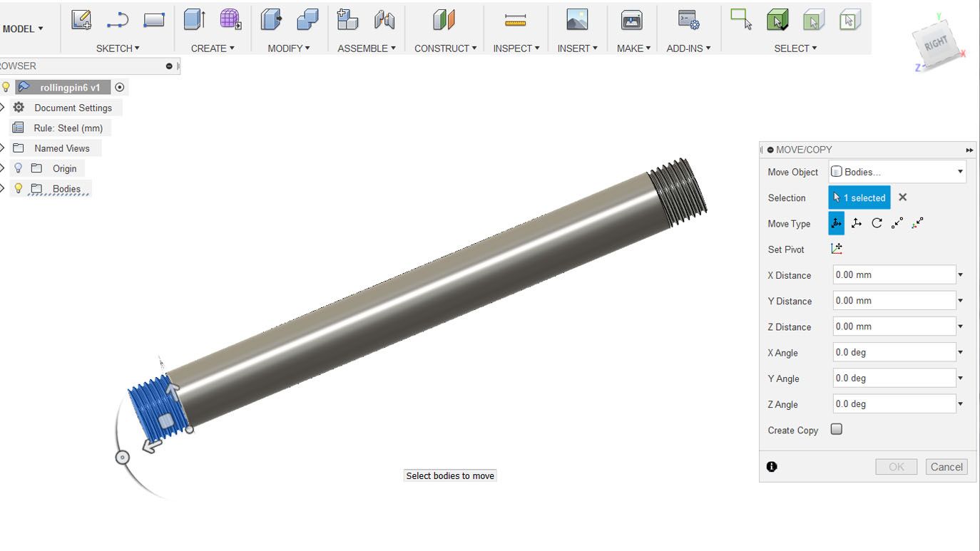
Task: Choose Translate as the move type
Action: pyautogui.click(x=857, y=223)
